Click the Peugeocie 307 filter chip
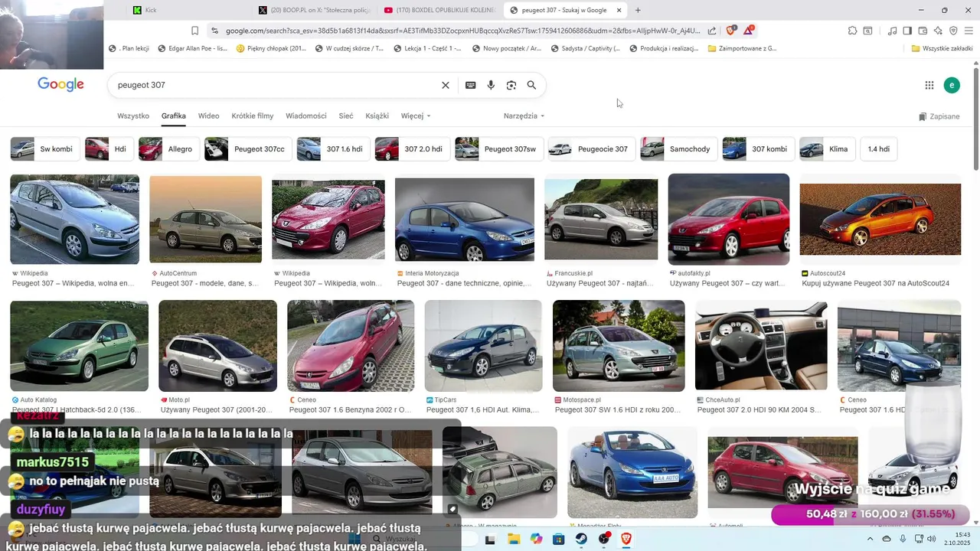This screenshot has height=551, width=980. [x=592, y=149]
